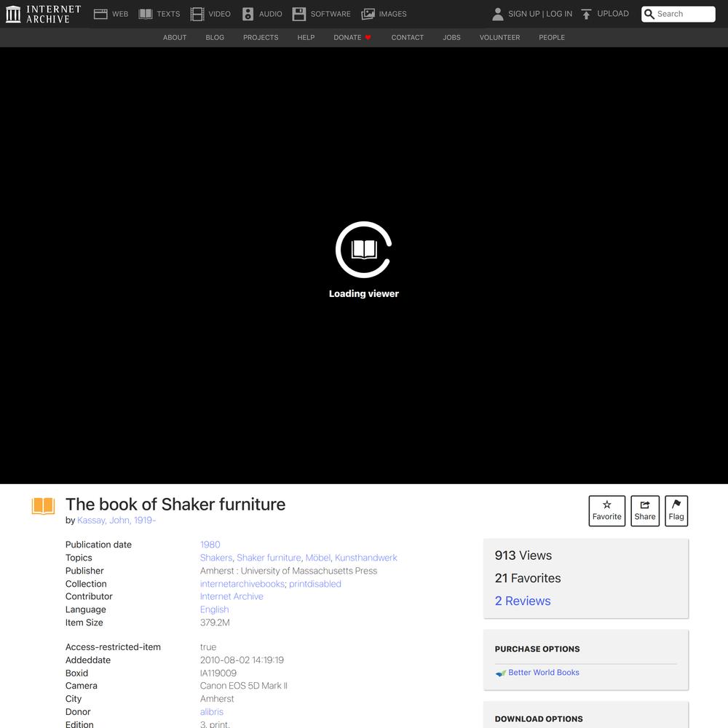Favorite this book with star button
Image resolution: width=728 pixels, height=728 pixels.
tap(607, 511)
